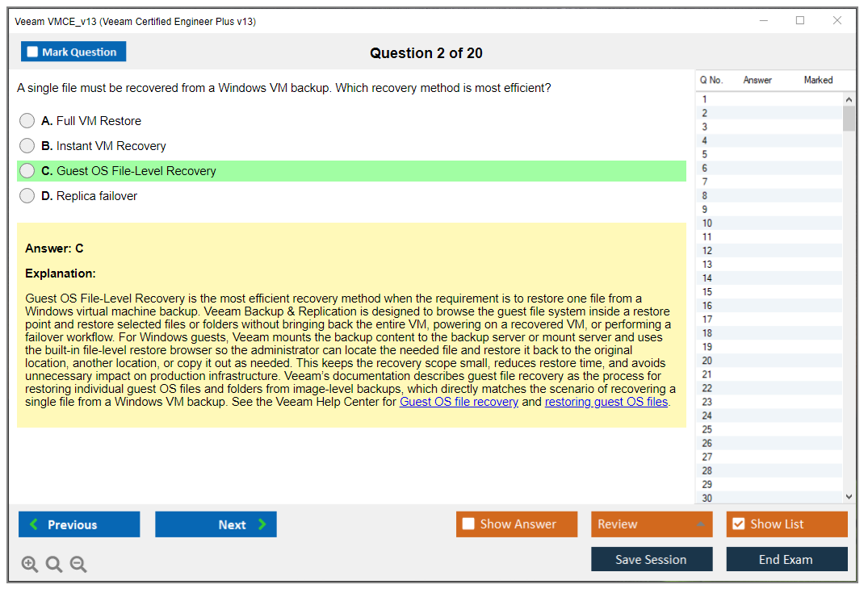The width and height of the screenshot is (868, 593).
Task: Open the restoring guest OS files link
Action: pos(606,402)
